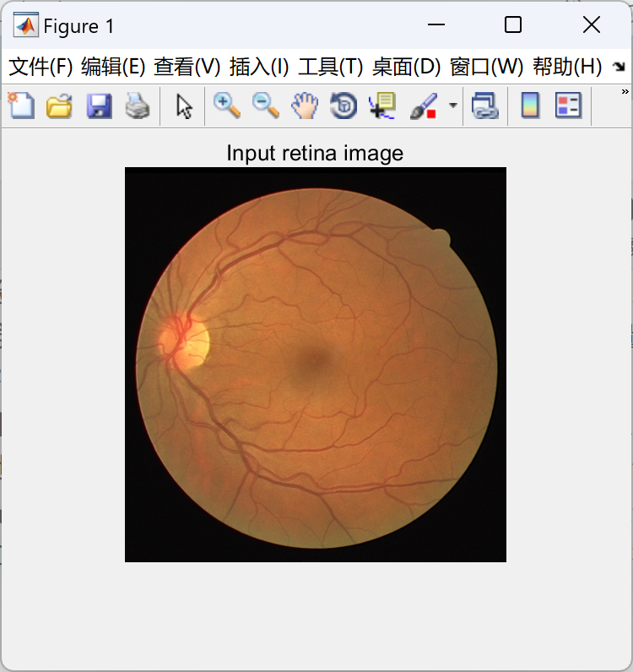
Task: Expand toolbar overflow chevron at right
Action: [625, 91]
